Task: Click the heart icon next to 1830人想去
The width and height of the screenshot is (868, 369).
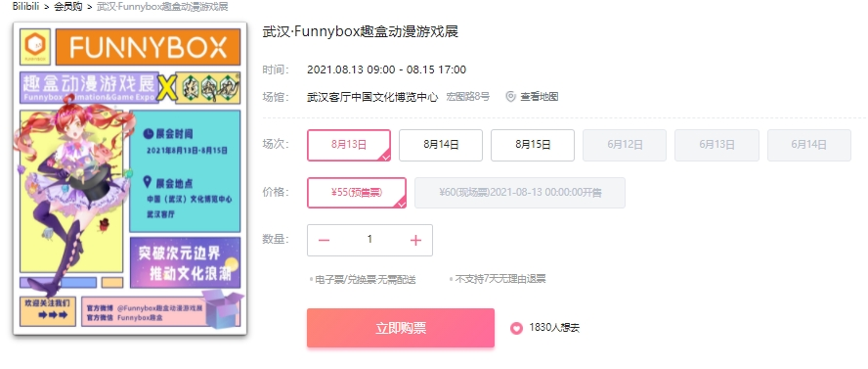Action: point(516,328)
